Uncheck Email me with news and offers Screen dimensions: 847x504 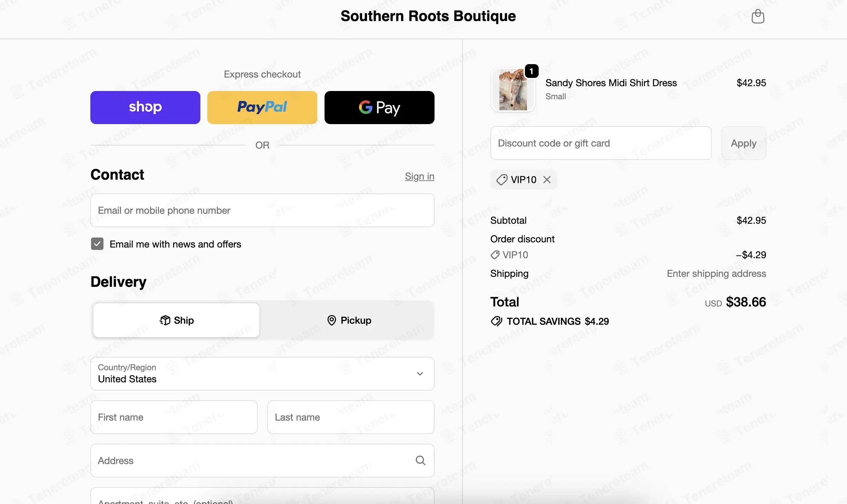coord(97,244)
